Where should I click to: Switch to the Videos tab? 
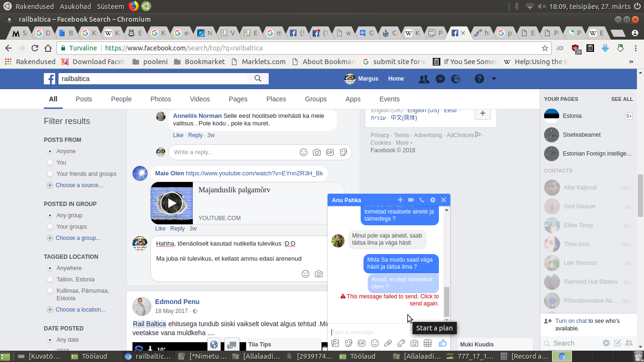200,99
